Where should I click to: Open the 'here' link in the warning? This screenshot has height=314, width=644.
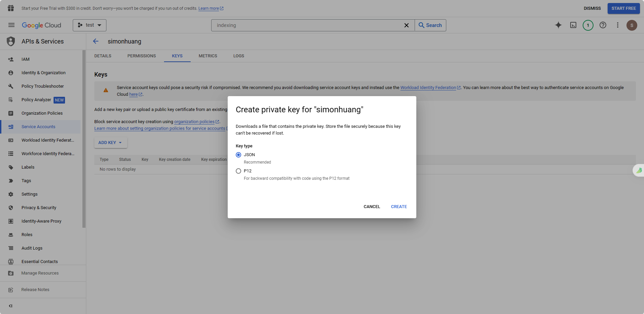[x=136, y=94]
